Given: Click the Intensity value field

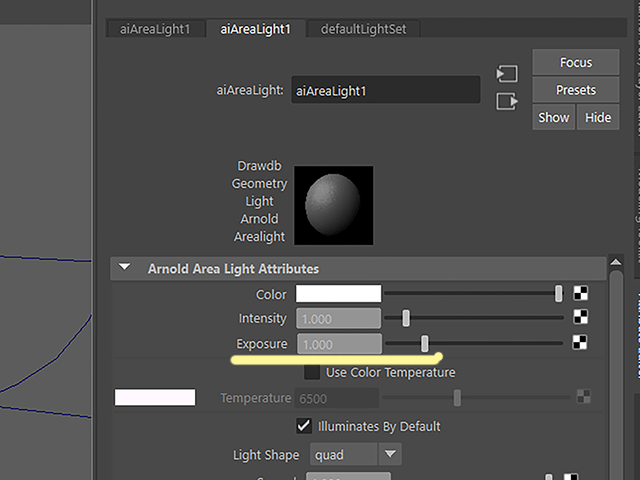Looking at the screenshot, I should click(x=338, y=318).
